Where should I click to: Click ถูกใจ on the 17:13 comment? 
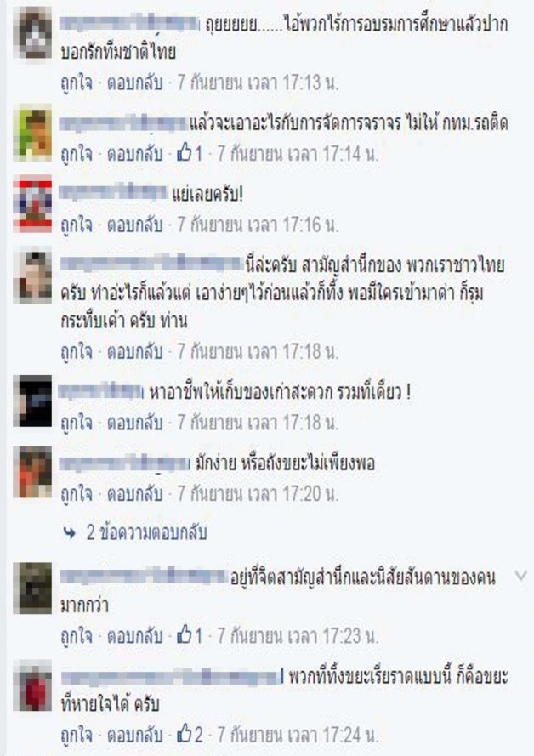pyautogui.click(x=77, y=83)
